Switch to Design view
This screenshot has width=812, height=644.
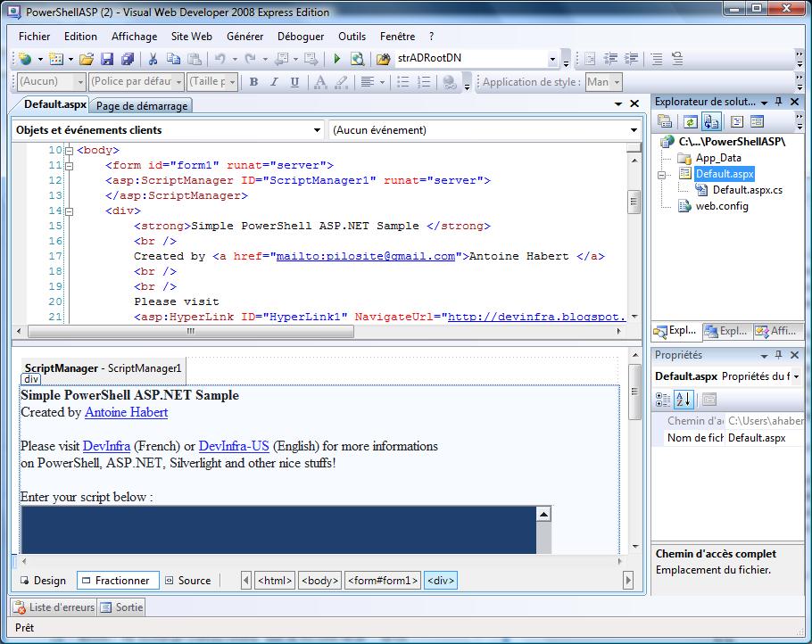44,581
